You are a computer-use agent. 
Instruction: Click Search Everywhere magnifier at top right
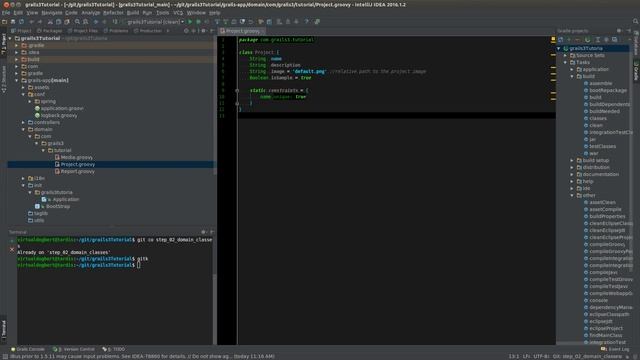click(x=635, y=21)
